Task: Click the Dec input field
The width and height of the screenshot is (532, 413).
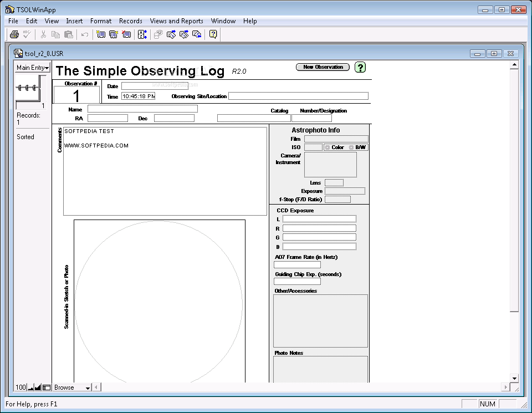Action: [174, 118]
